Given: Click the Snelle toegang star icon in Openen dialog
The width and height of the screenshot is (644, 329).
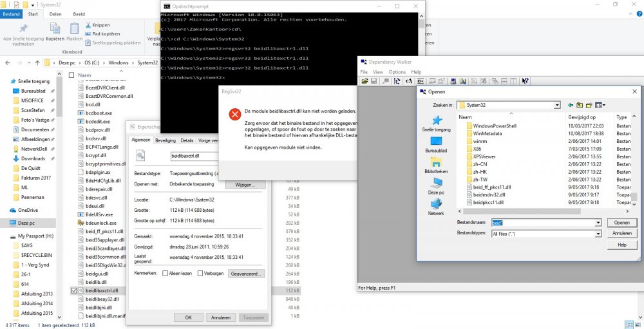Looking at the screenshot, I should tap(437, 121).
